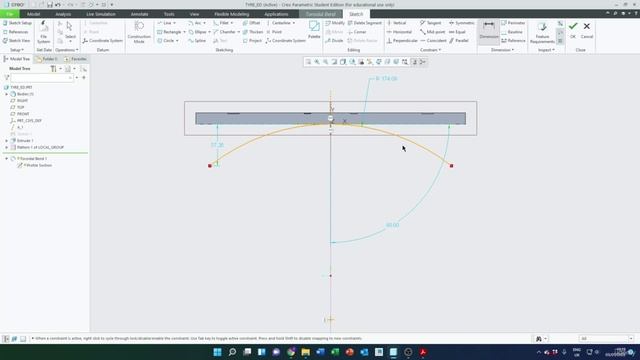
Task: Click Reference dimension tool
Action: click(513, 41)
